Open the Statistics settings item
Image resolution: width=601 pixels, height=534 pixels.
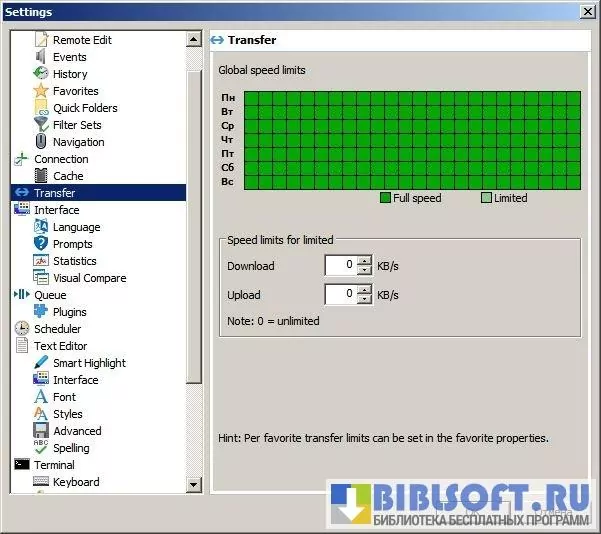[74, 261]
